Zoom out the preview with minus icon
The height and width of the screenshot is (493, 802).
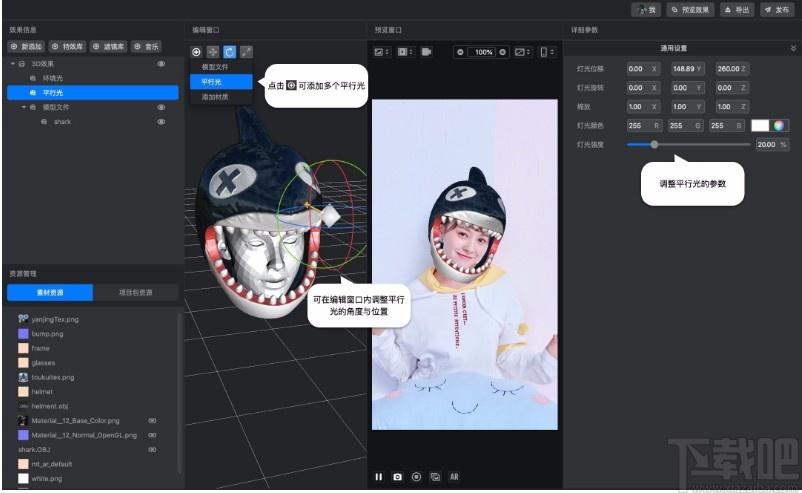click(460, 52)
